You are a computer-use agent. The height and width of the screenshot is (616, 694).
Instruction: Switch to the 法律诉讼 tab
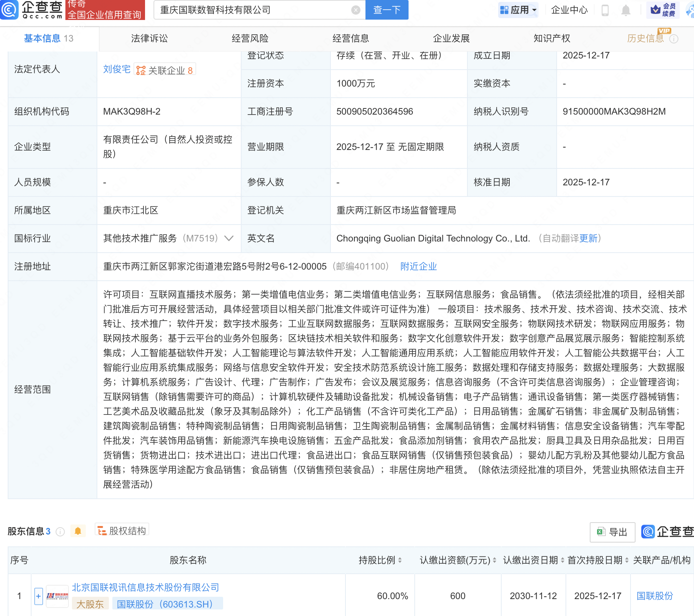pyautogui.click(x=149, y=38)
